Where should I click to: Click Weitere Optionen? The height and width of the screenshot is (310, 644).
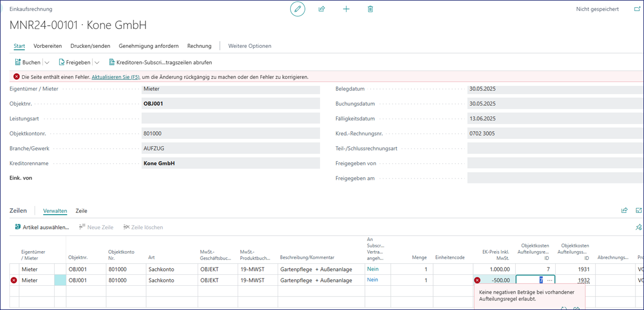pyautogui.click(x=250, y=46)
